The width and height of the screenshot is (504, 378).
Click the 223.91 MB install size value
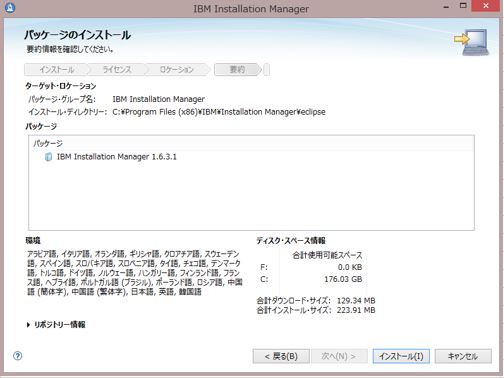pyautogui.click(x=356, y=310)
